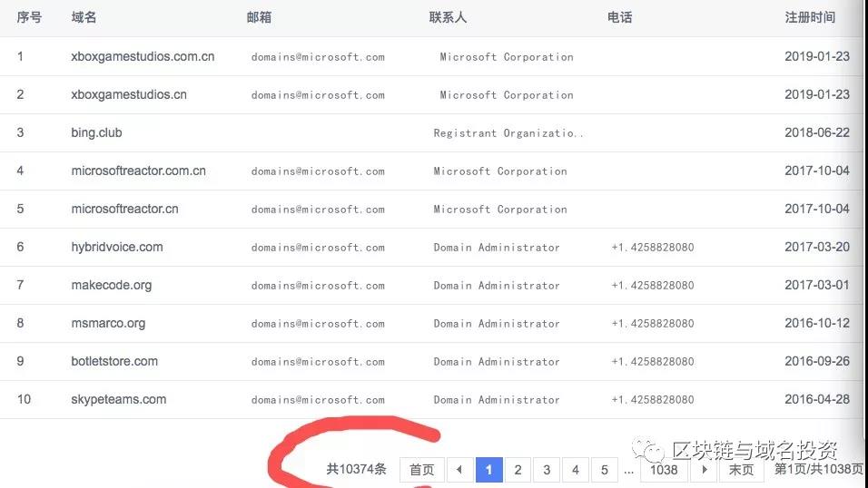Click phone number in msmarco.org row
Image resolution: width=868 pixels, height=488 pixels.
pyautogui.click(x=653, y=324)
